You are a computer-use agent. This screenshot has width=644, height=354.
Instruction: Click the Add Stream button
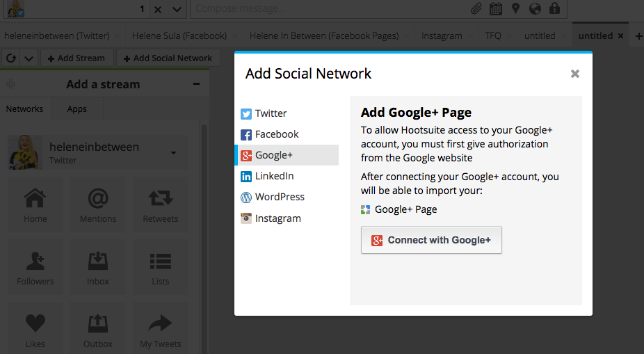pos(77,58)
